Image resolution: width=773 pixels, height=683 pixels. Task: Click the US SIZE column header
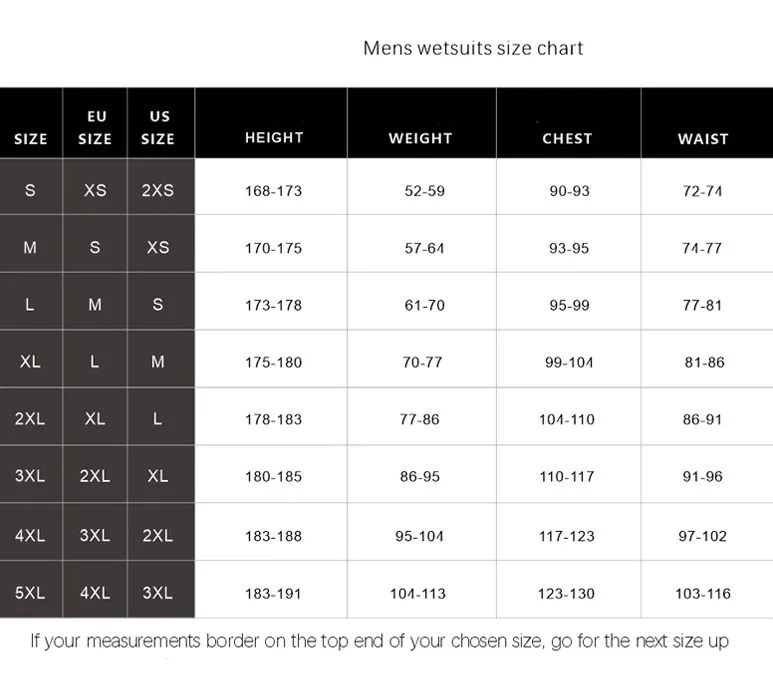click(x=158, y=127)
